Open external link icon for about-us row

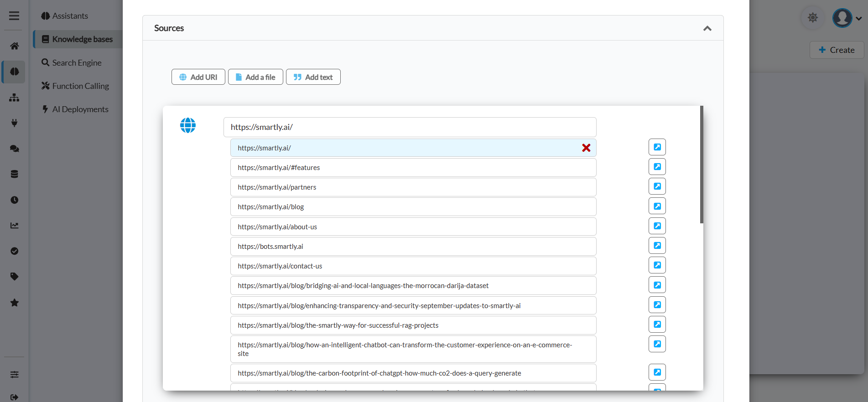pos(657,226)
